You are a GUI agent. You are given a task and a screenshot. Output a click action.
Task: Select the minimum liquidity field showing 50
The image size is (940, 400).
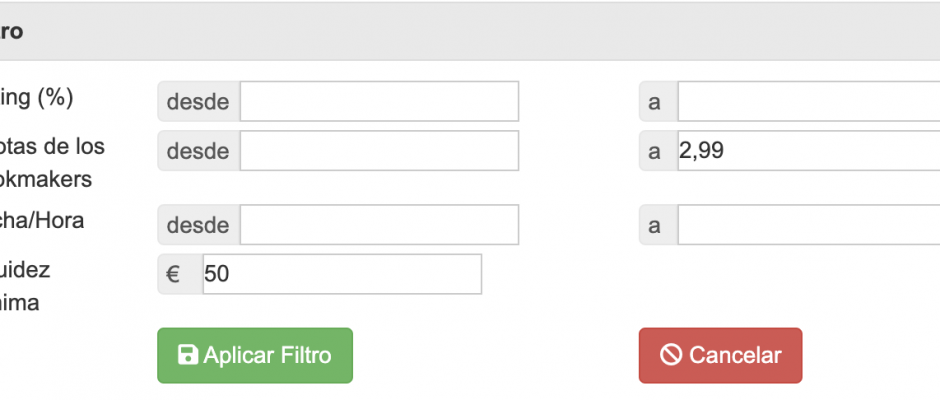342,274
